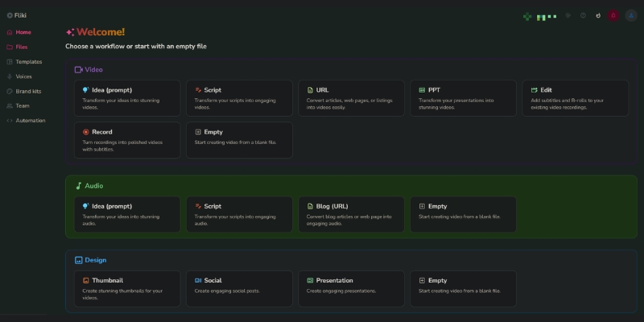Image resolution: width=644 pixels, height=322 pixels.
Task: Open help using the question mark icon
Action: pos(583,15)
